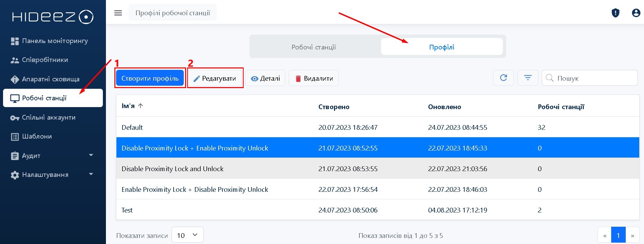Image resolution: width=644 pixels, height=244 pixels.
Task: Open the records-per-page dropdown
Action: click(x=187, y=235)
